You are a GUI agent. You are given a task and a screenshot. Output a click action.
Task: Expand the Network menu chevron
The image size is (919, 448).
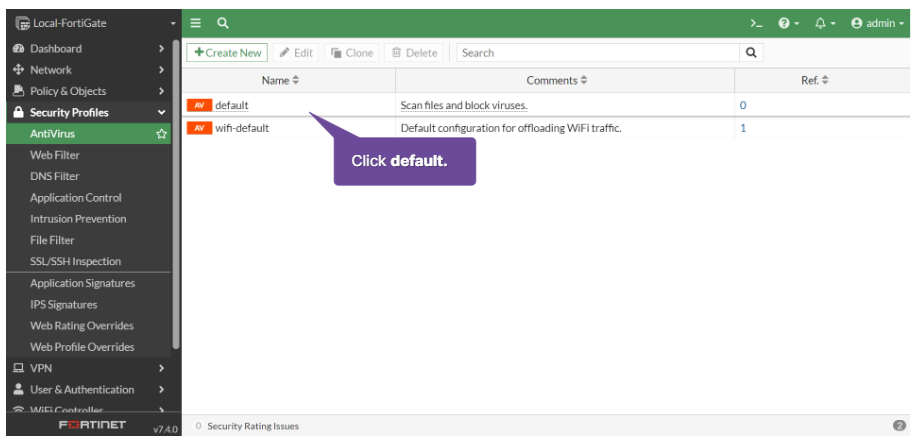161,70
